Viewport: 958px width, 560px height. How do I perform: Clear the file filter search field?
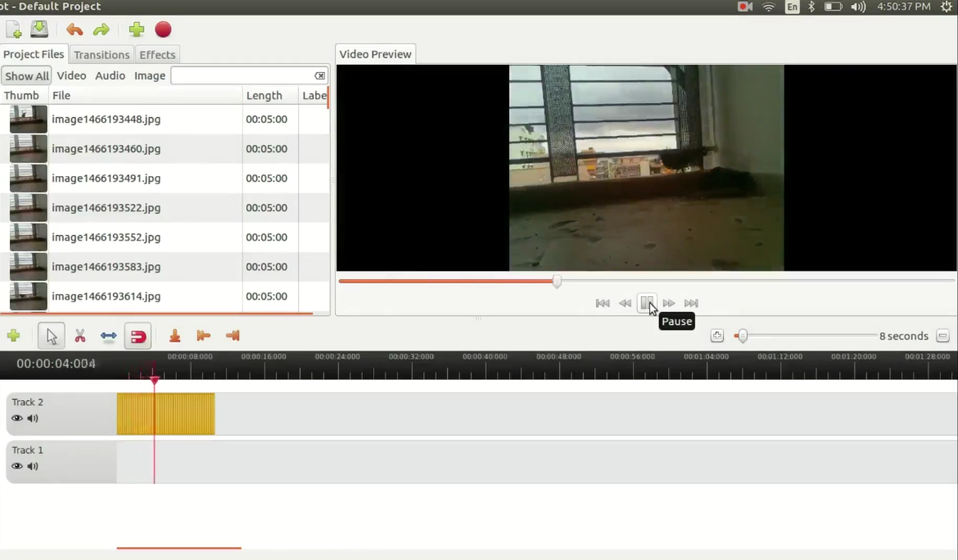click(319, 75)
